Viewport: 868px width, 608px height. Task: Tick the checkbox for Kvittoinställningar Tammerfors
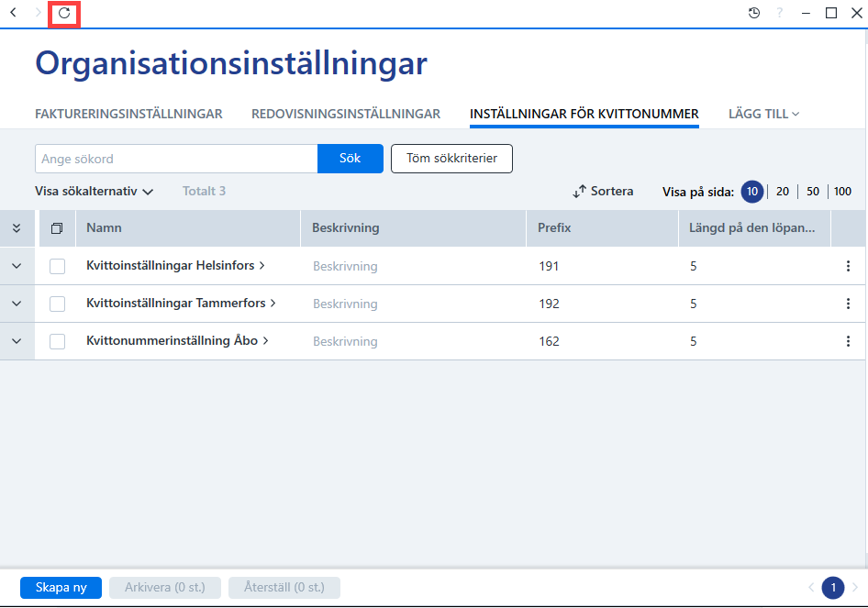coord(57,304)
